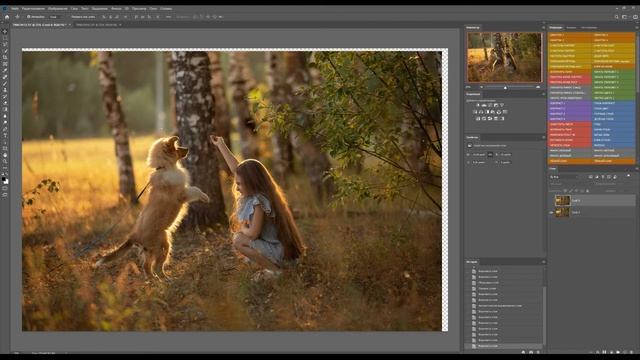Add a Brightness/Contrast adjustment
This screenshot has width=640, height=360.
(x=478, y=105)
